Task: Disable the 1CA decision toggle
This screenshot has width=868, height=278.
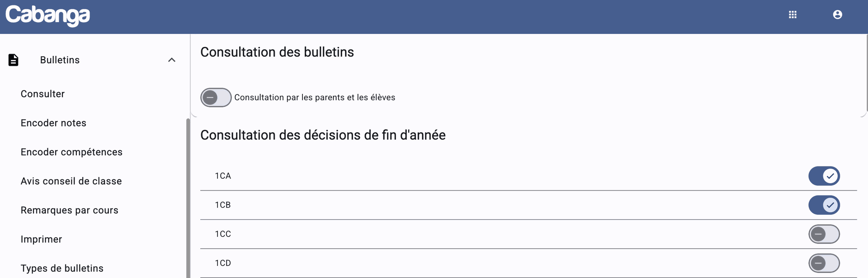Action: coord(824,176)
